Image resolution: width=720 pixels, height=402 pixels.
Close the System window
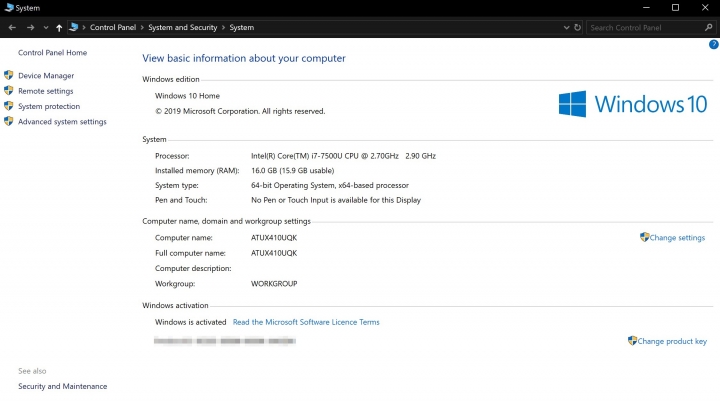click(705, 7)
